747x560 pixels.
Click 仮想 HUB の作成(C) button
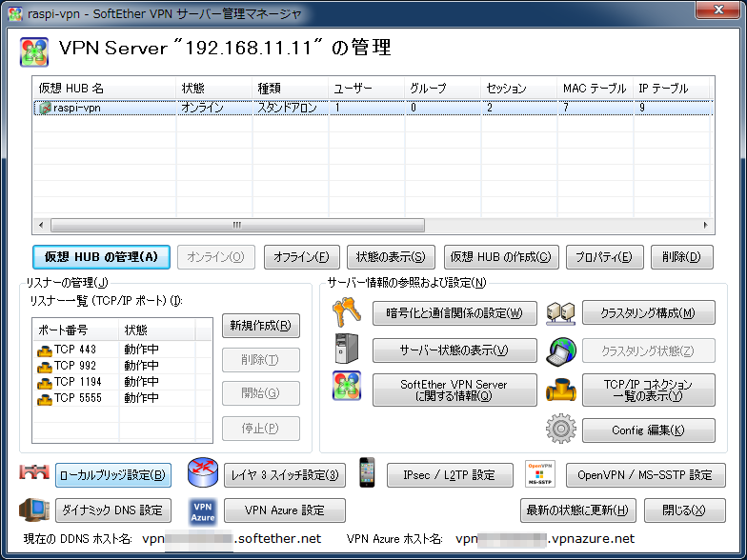tap(501, 257)
